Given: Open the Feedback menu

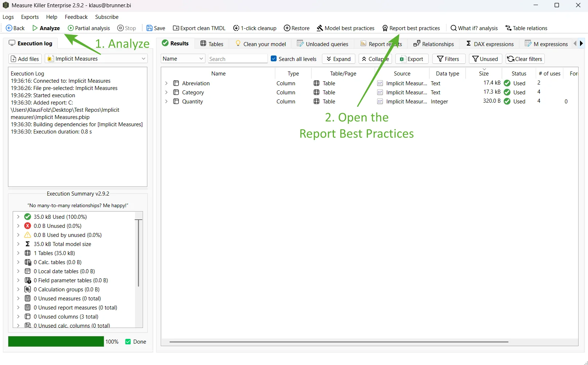Looking at the screenshot, I should (76, 17).
